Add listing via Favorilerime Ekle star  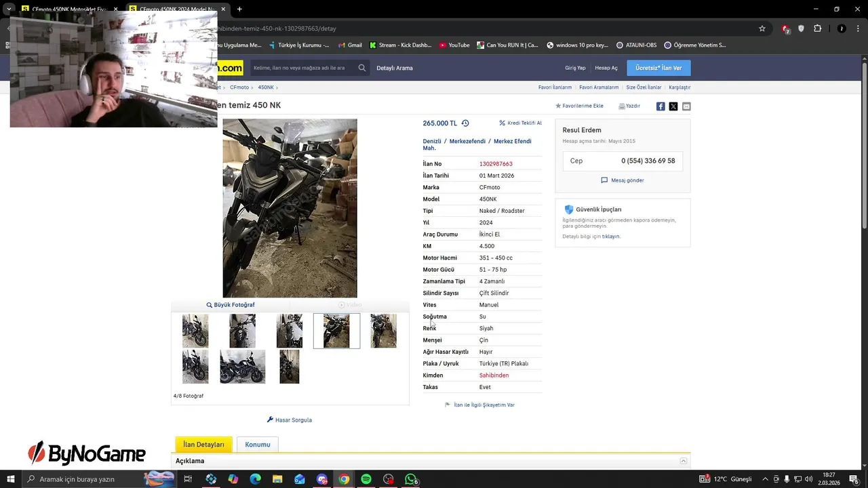tap(579, 106)
